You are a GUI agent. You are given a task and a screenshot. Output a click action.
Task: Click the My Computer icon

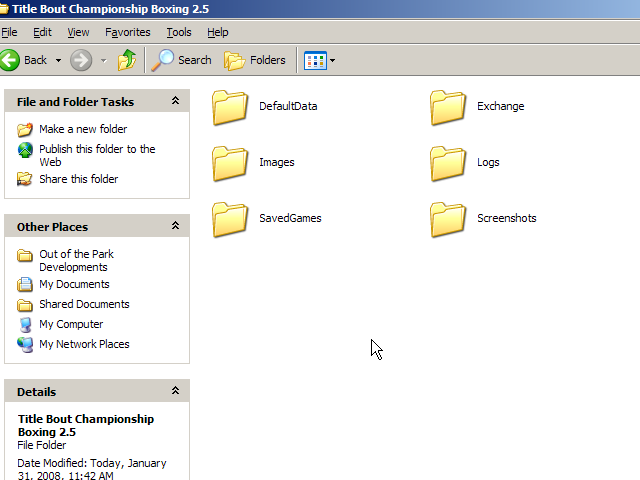click(25, 325)
